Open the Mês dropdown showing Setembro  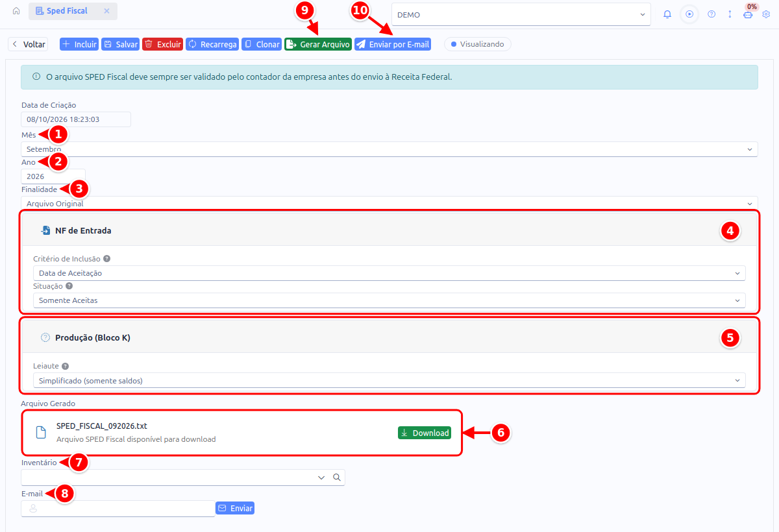[389, 149]
